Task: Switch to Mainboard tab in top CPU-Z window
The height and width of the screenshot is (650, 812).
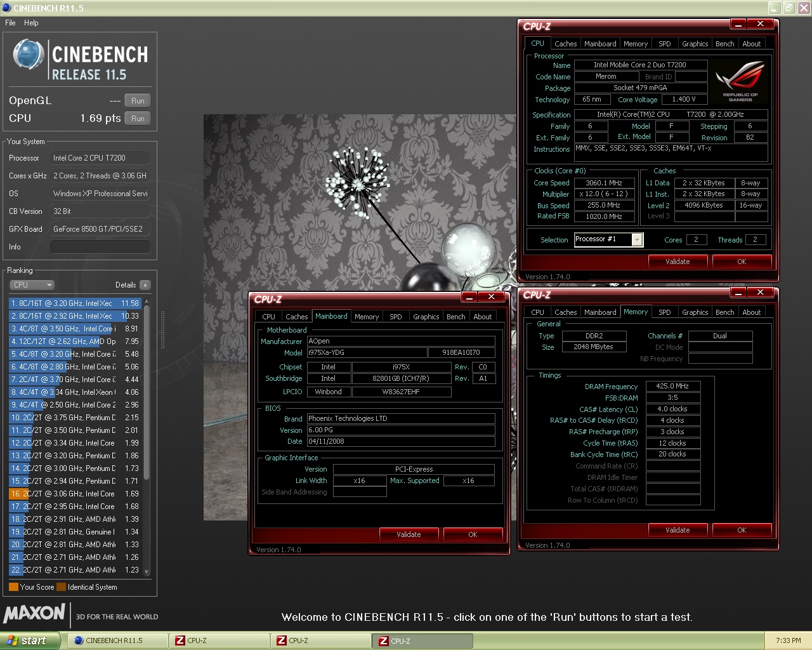Action: [600, 44]
